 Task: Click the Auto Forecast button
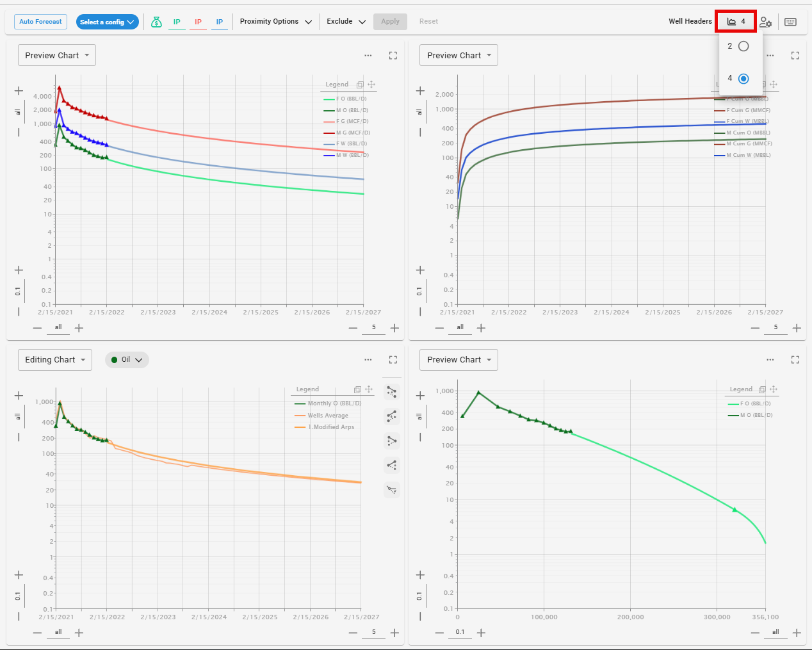tap(40, 22)
